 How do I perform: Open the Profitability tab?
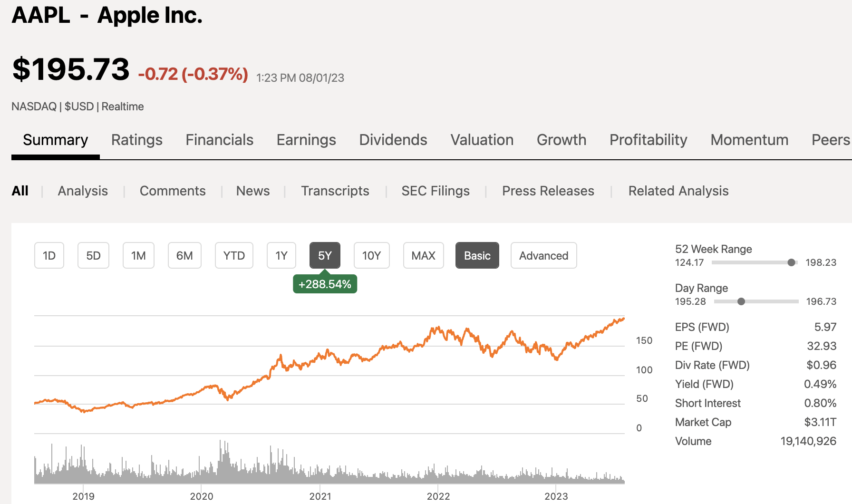(x=649, y=140)
